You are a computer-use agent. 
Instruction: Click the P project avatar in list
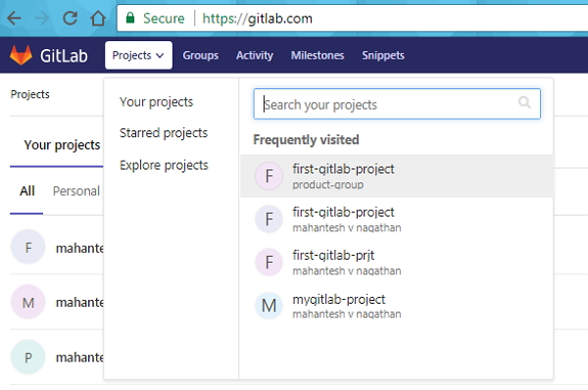pyautogui.click(x=28, y=358)
